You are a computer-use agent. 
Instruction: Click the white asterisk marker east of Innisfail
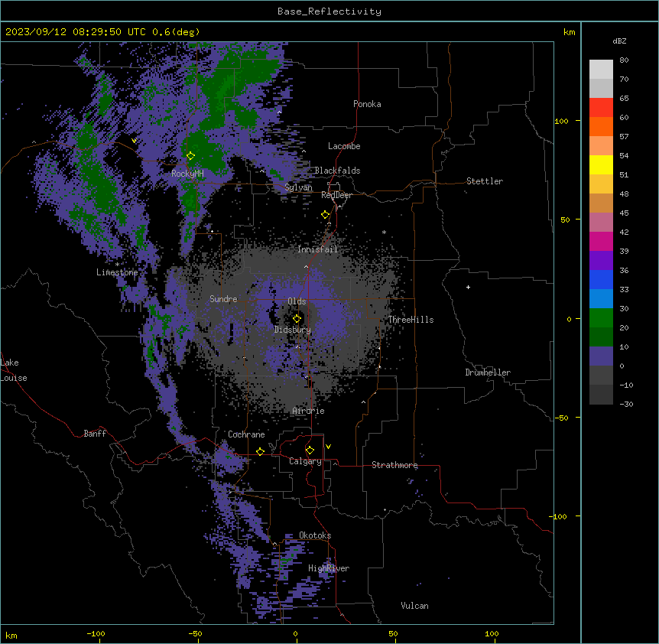384,232
